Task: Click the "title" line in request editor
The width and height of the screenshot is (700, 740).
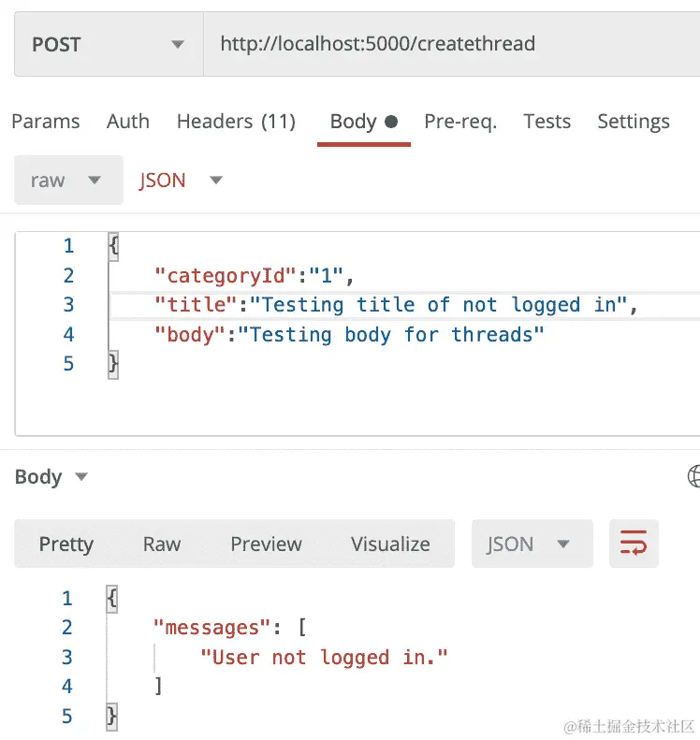Action: click(396, 305)
